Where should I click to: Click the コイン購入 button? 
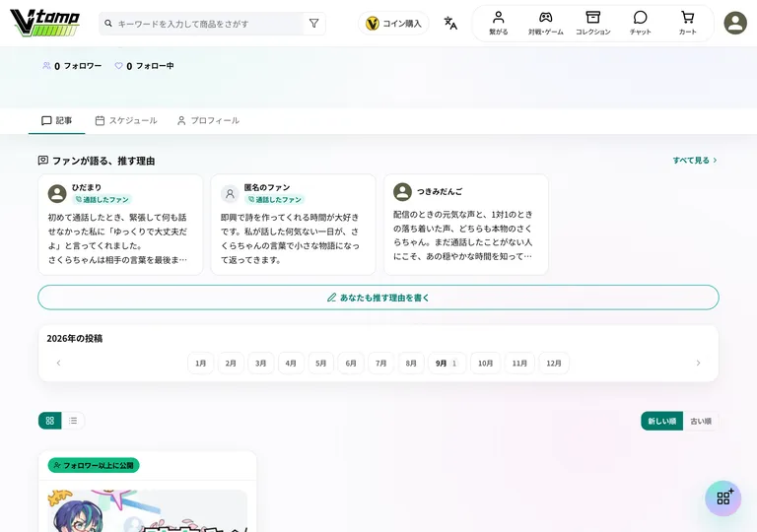click(393, 24)
